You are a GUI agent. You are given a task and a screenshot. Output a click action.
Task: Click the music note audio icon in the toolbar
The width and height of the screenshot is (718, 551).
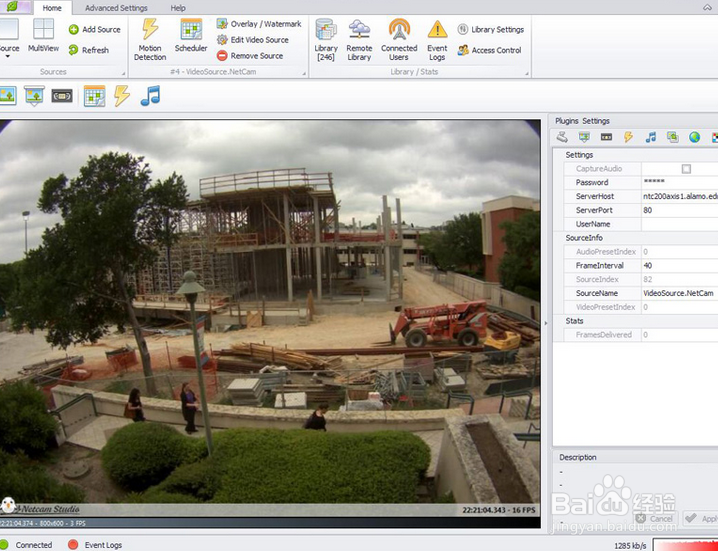tap(150, 96)
